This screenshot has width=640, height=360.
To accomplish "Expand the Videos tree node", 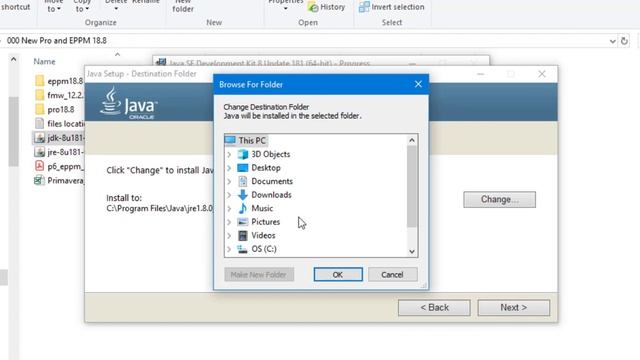I will coord(229,235).
